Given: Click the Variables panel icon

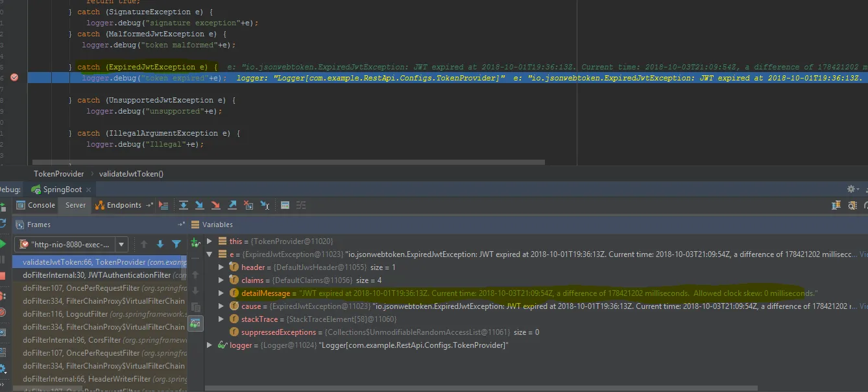Looking at the screenshot, I should click(x=195, y=225).
